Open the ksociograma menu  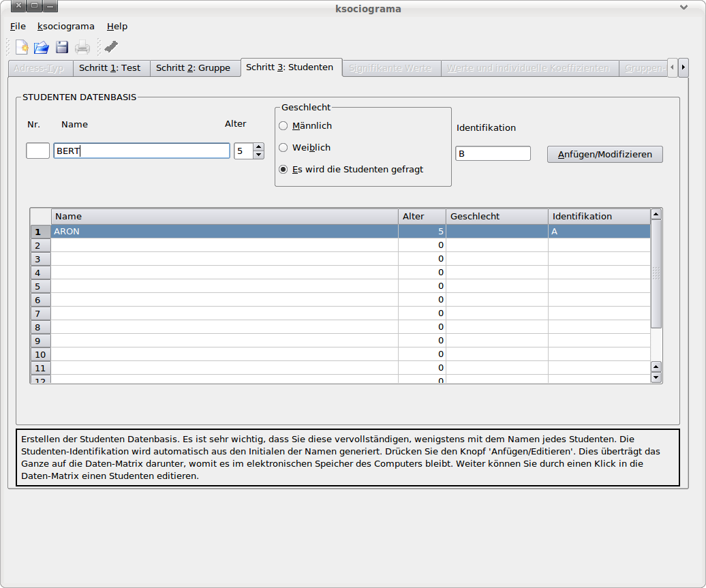[x=66, y=27]
